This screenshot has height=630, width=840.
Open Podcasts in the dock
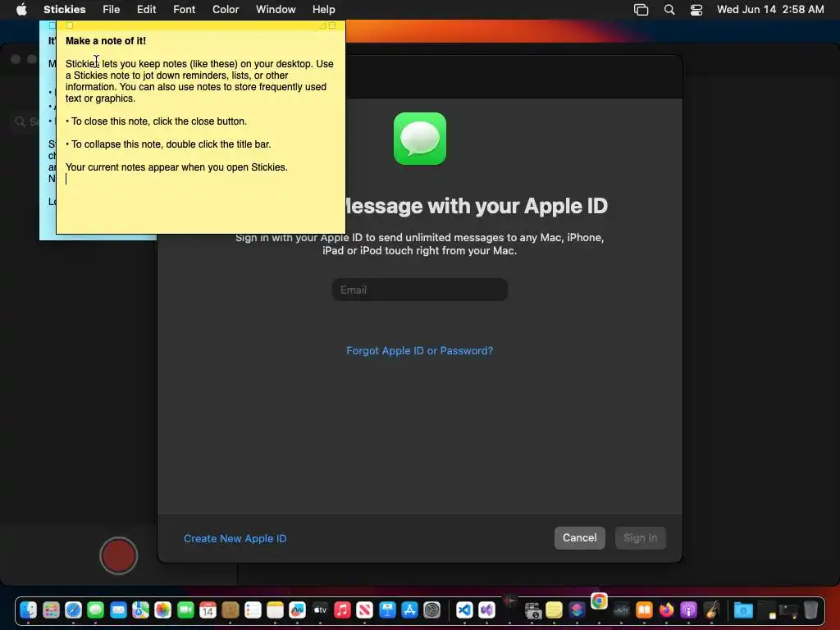688,609
